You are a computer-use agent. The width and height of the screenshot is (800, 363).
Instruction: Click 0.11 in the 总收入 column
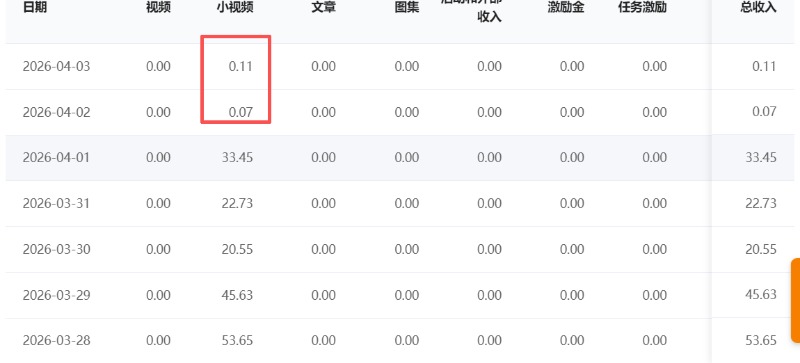click(x=764, y=66)
